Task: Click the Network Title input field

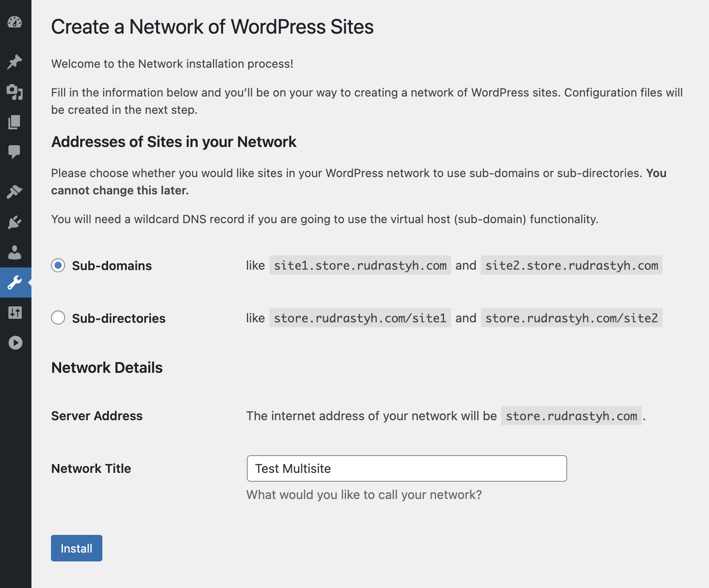Action: pyautogui.click(x=407, y=468)
